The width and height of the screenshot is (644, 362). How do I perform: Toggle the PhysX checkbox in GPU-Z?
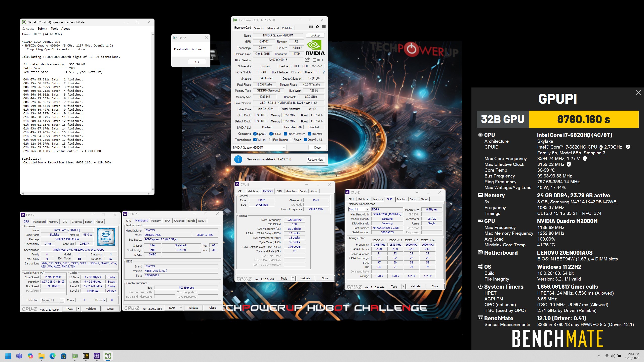click(291, 140)
